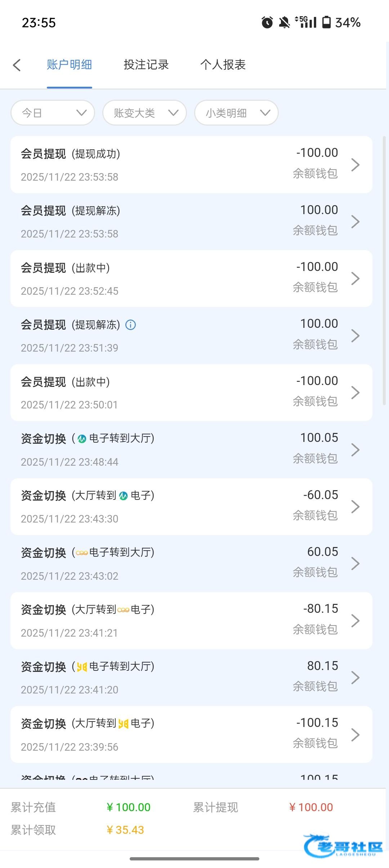Select the 账户明细 tab
Screen dimensions: 389x868
pos(69,65)
